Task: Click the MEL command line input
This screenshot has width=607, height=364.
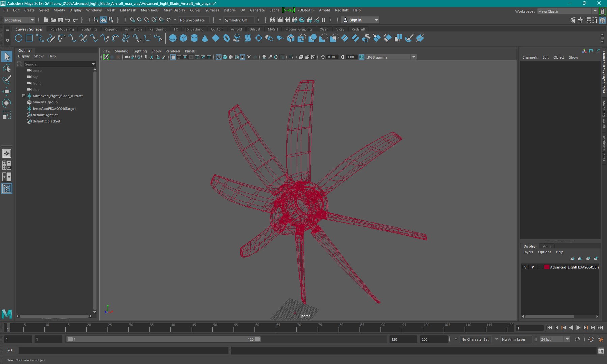Action: click(123, 351)
